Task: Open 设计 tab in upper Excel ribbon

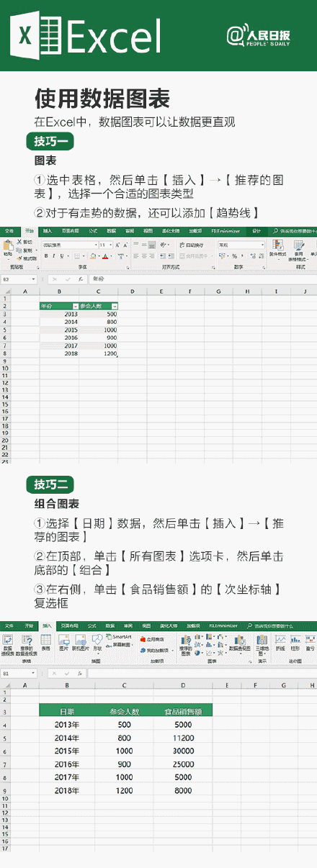Action: click(x=257, y=230)
